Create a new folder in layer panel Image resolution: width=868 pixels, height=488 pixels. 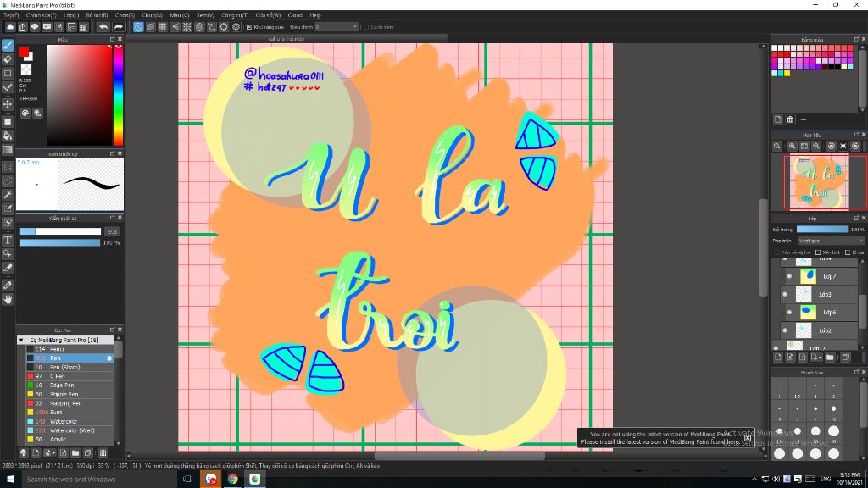[830, 358]
